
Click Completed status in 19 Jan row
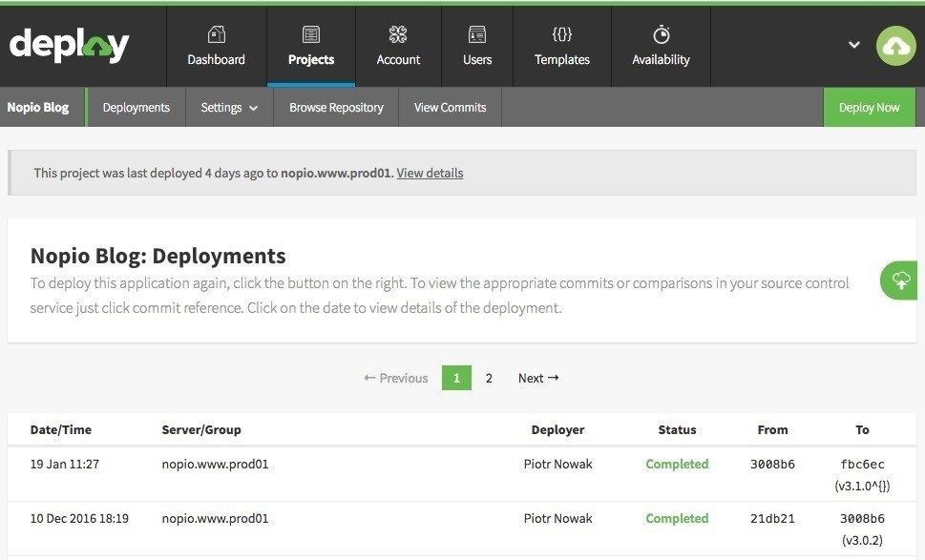pos(677,464)
